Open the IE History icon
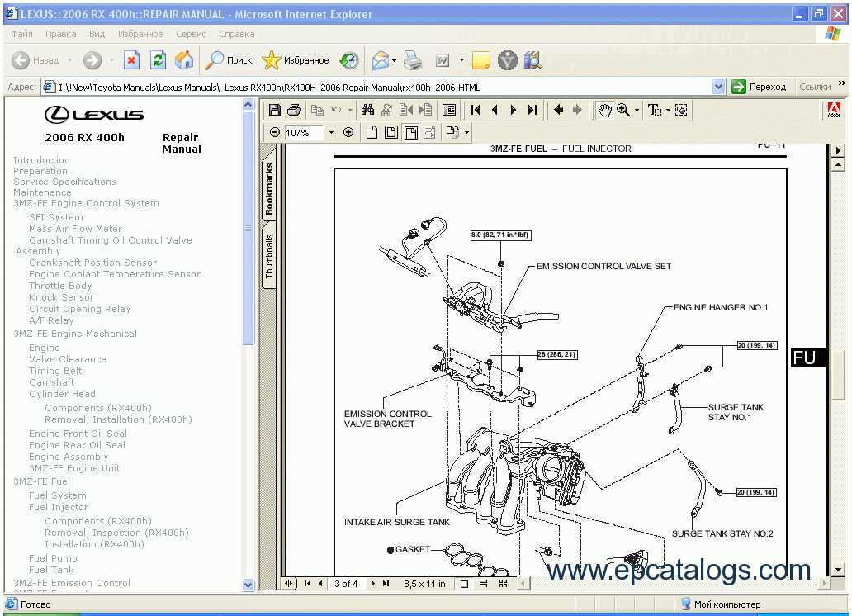The width and height of the screenshot is (852, 616). point(349,60)
